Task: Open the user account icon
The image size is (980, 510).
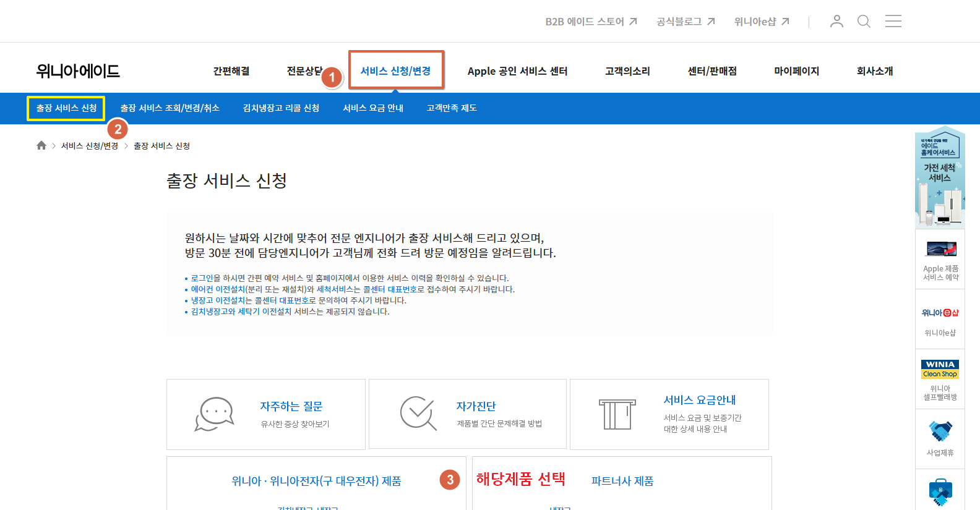Action: coord(836,22)
